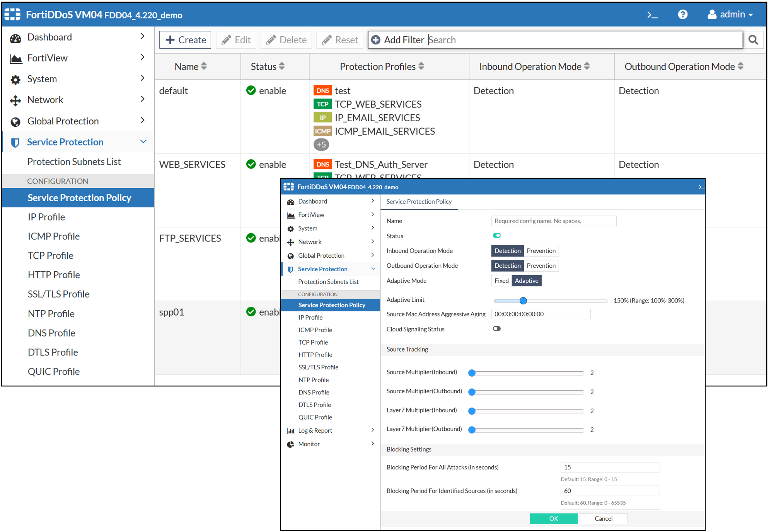Open the Log & Report menu

point(315,430)
